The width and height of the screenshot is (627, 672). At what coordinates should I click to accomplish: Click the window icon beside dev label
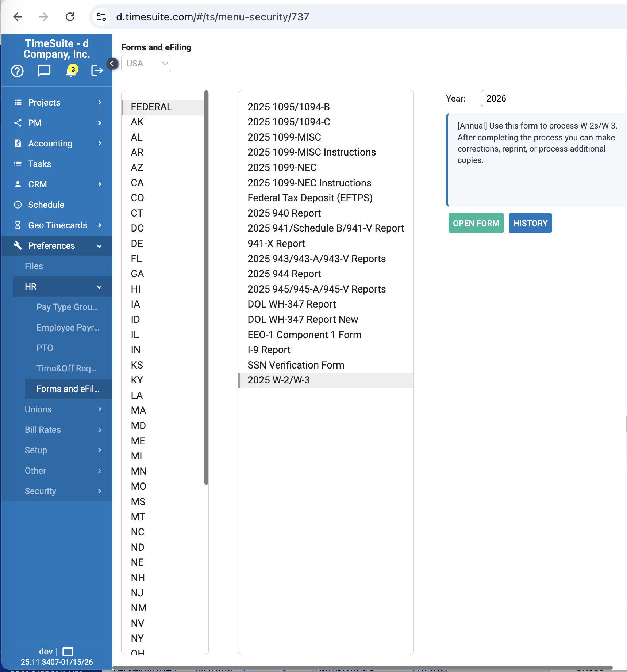68,652
